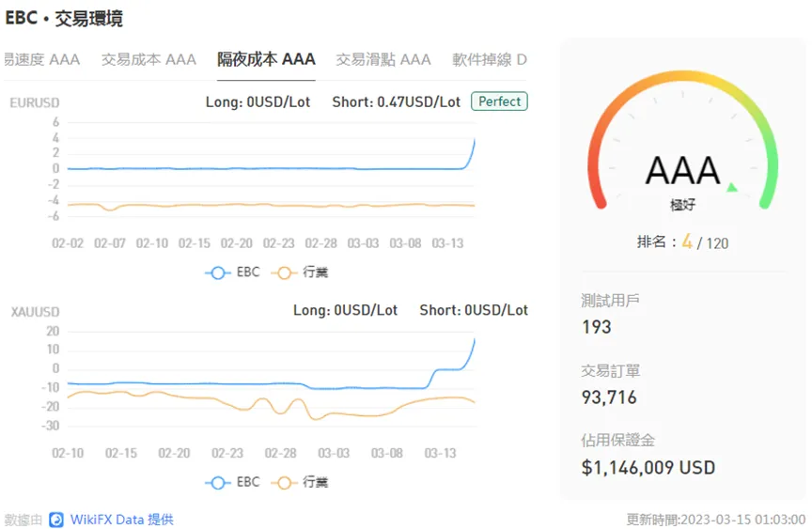The width and height of the screenshot is (812, 529).
Task: Click the green Perfect badge
Action: pos(499,101)
